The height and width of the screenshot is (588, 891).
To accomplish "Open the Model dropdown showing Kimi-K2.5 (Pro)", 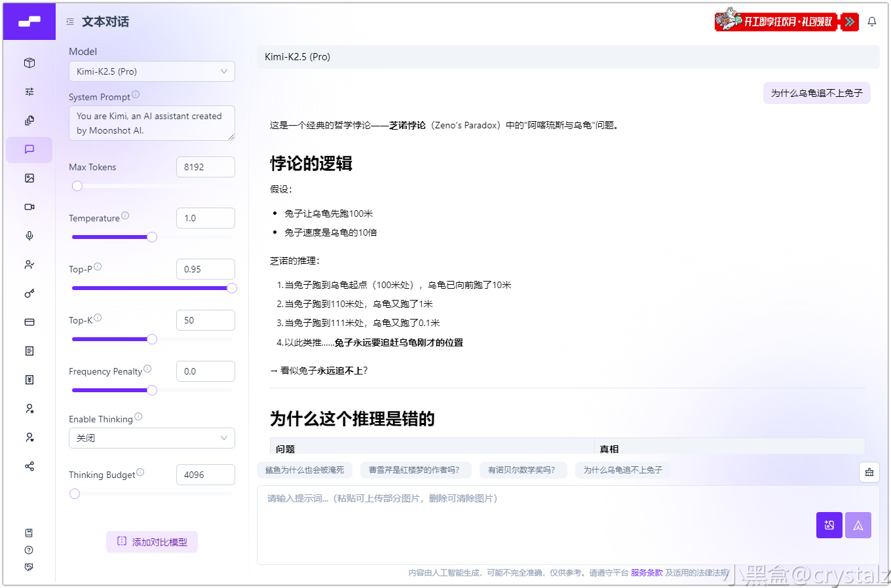I will click(x=152, y=71).
